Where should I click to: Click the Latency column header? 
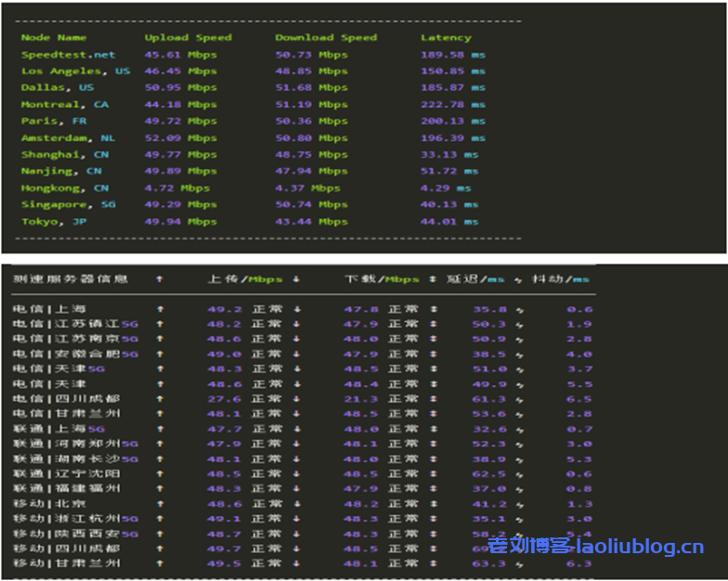(446, 38)
